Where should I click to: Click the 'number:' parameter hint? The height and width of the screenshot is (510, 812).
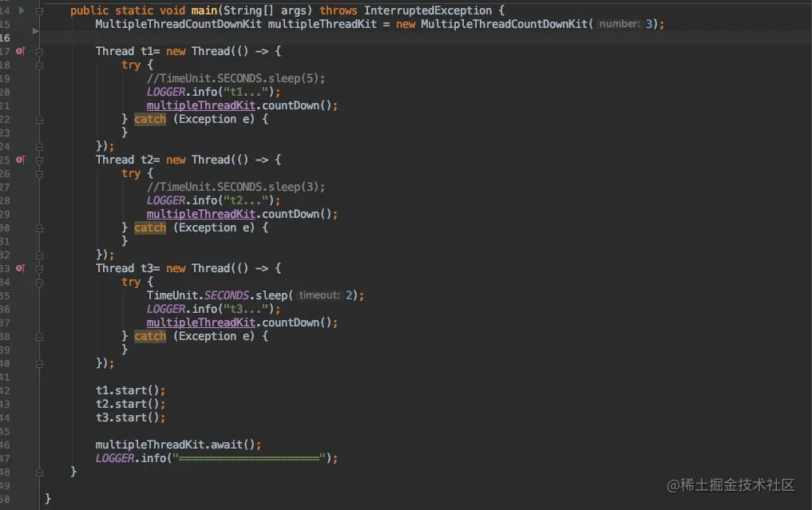click(x=620, y=24)
